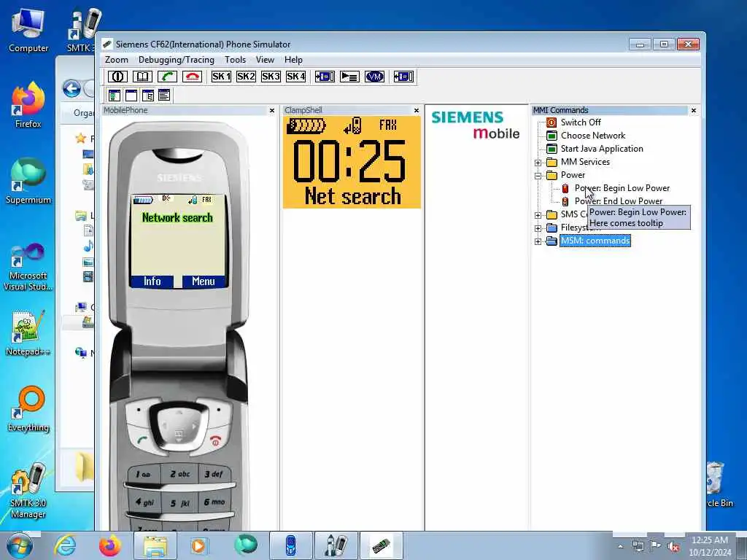Image resolution: width=747 pixels, height=560 pixels.
Task: Select Choose Network command
Action: pos(593,136)
